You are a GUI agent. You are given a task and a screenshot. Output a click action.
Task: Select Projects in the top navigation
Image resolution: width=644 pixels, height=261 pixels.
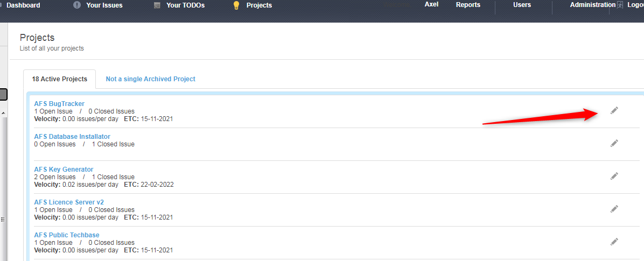tap(259, 5)
